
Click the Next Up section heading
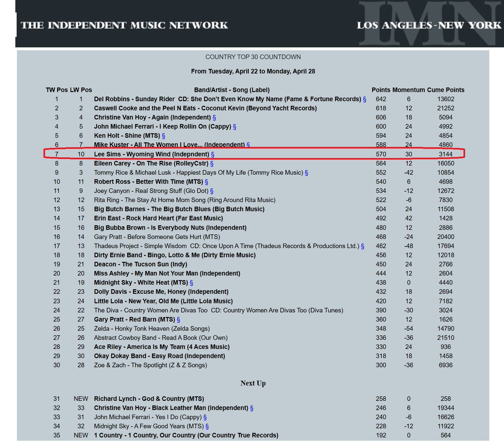pos(253,383)
